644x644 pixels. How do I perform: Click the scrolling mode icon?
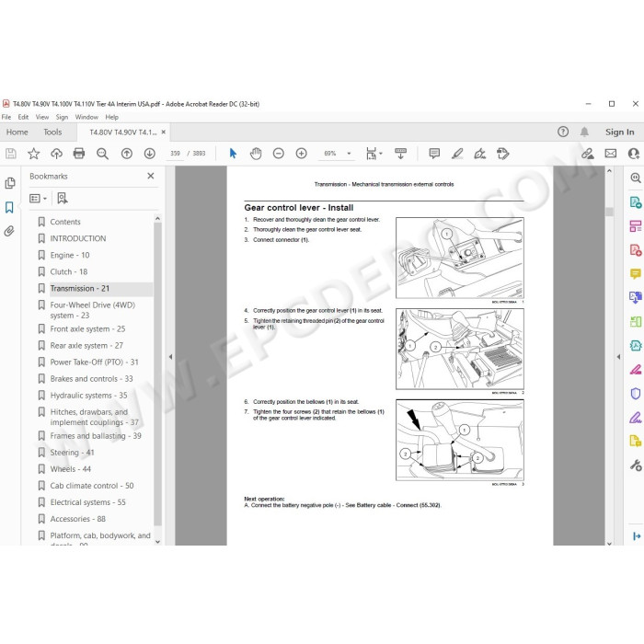(x=400, y=154)
